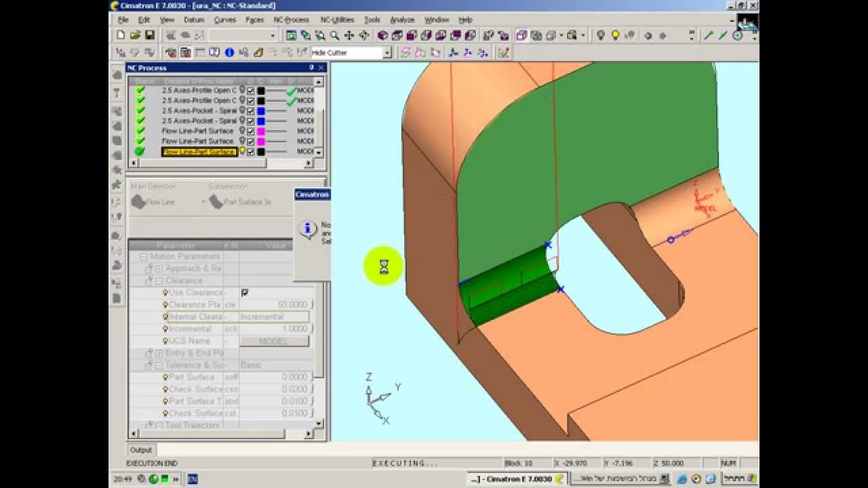The width and height of the screenshot is (868, 488).
Task: Select the Rotate view tool
Action: [364, 35]
